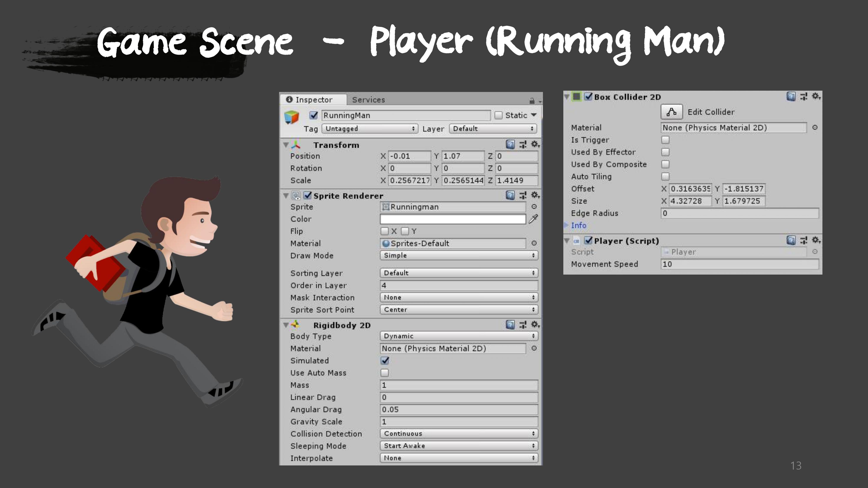Enable the Static checkbox

click(x=498, y=116)
